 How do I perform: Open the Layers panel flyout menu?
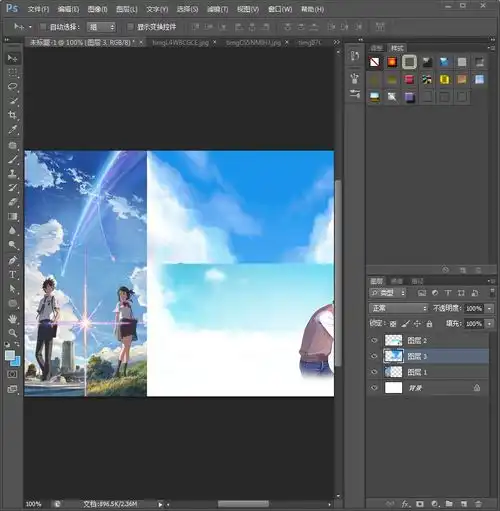491,281
